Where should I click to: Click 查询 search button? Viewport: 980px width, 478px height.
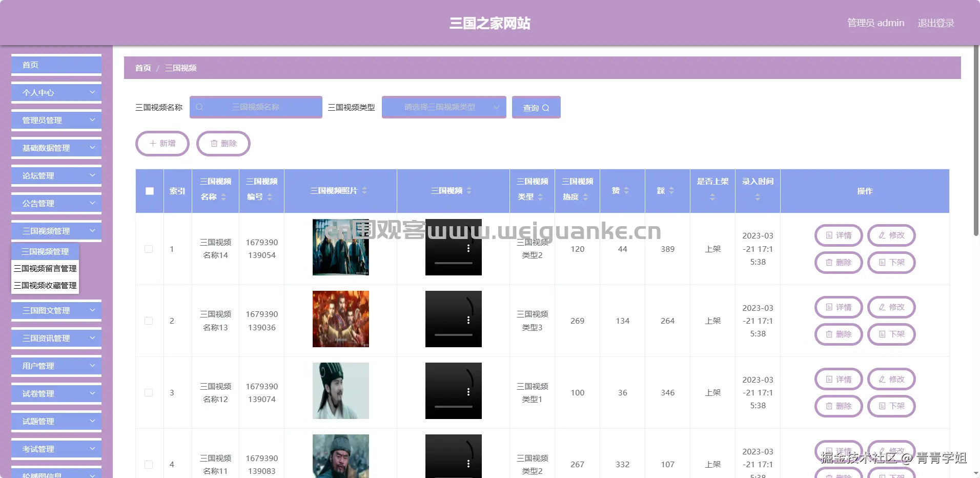tap(536, 108)
